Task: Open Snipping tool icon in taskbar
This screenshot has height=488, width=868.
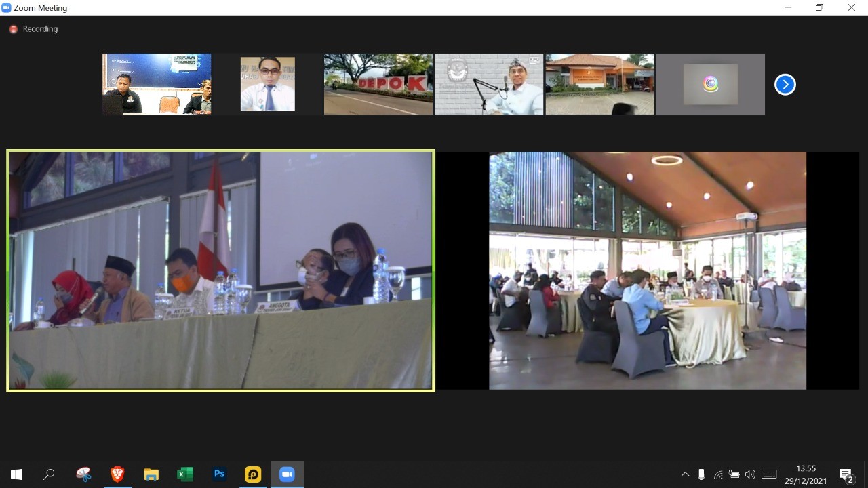Action: [83, 474]
